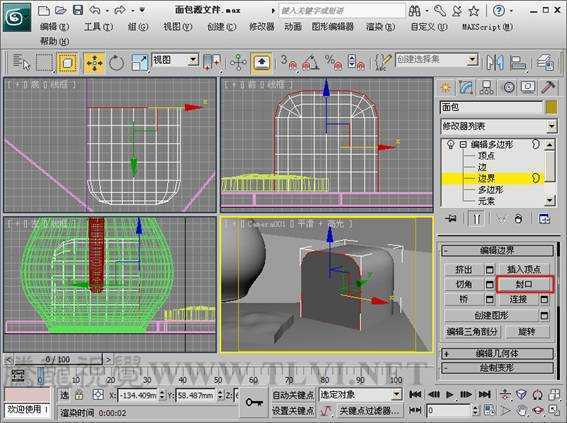The width and height of the screenshot is (567, 423).
Task: Open the MAXScript(M) menu
Action: [x=487, y=27]
